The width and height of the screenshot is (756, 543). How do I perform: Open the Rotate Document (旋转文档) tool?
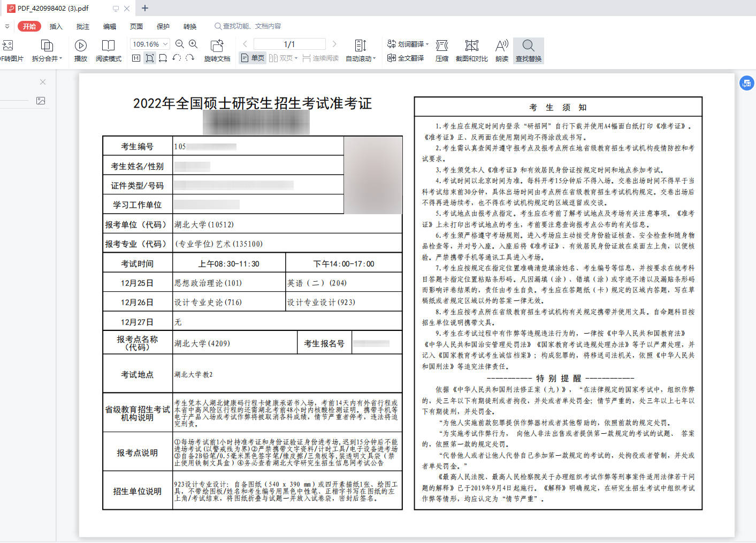click(217, 50)
